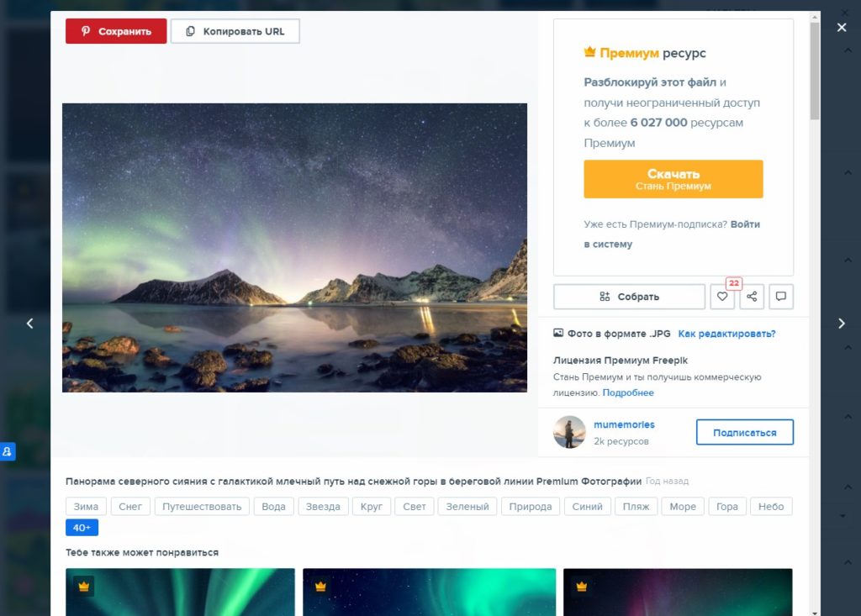This screenshot has height=616, width=861.
Task: Go to next image with right arrow
Action: 841,324
